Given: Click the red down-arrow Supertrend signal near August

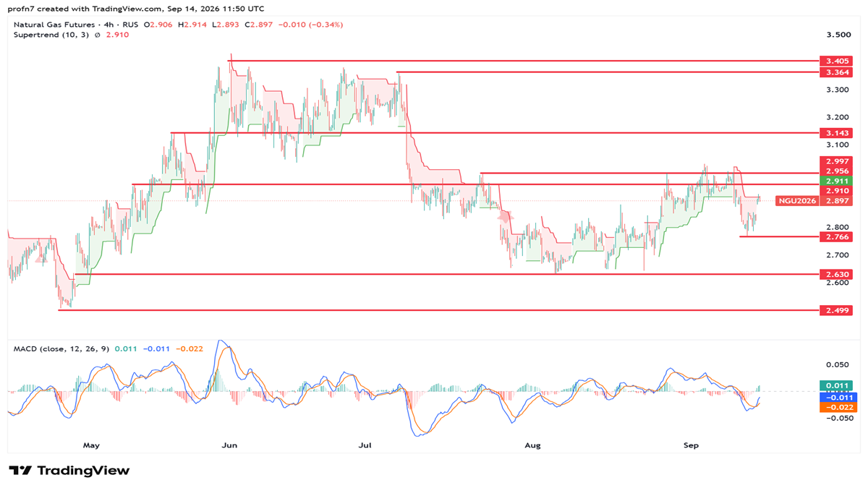Looking at the screenshot, I should point(506,215).
